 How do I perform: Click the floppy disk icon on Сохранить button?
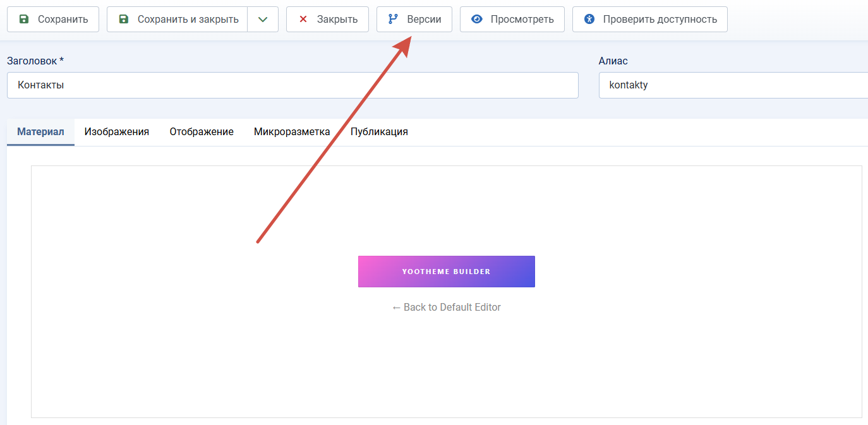24,19
